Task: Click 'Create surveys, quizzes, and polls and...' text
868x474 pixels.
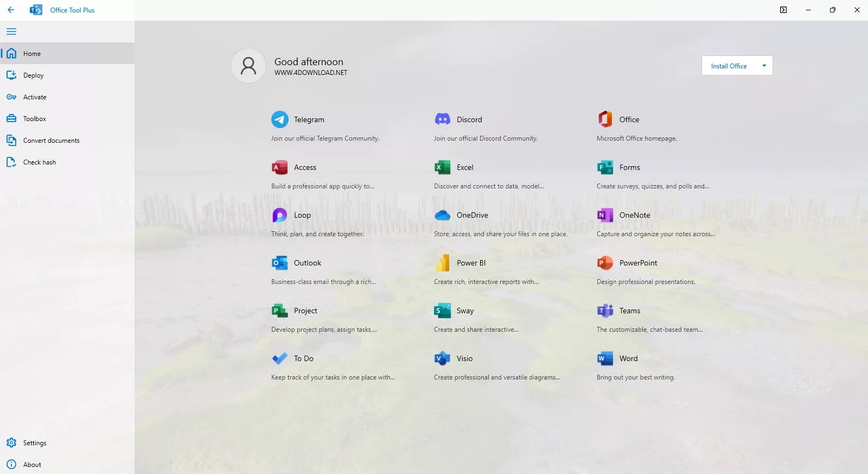Action: [x=653, y=186]
